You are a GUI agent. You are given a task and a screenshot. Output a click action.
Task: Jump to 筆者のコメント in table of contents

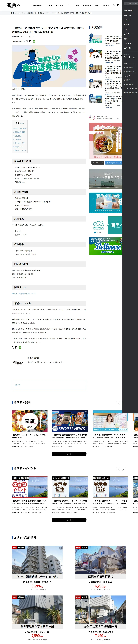click(x=20, y=150)
